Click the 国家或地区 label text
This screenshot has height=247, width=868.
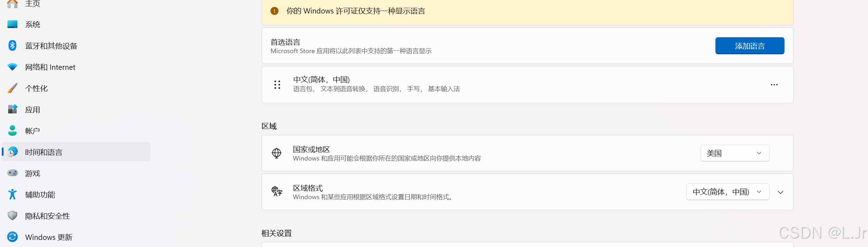click(312, 149)
